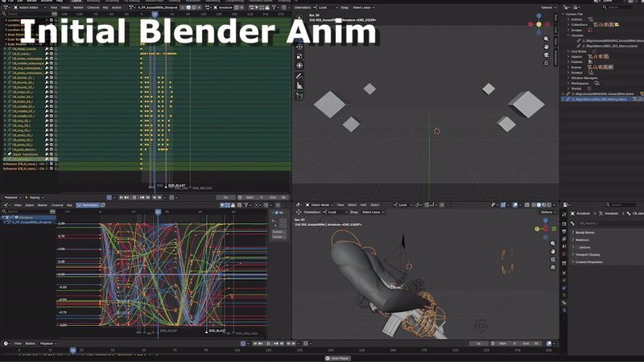Toggle camera view icon in top viewport
The width and height of the screenshot is (644, 362).
547,55
